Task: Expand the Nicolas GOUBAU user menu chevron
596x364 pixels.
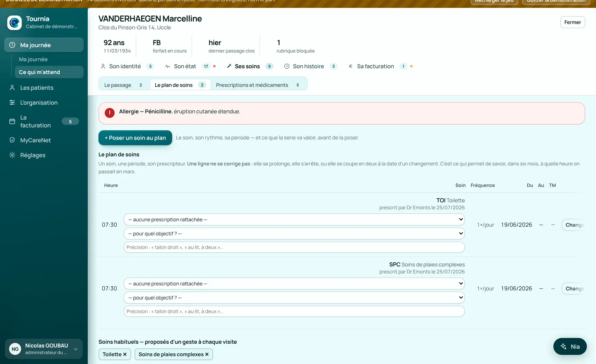Action: click(76, 349)
